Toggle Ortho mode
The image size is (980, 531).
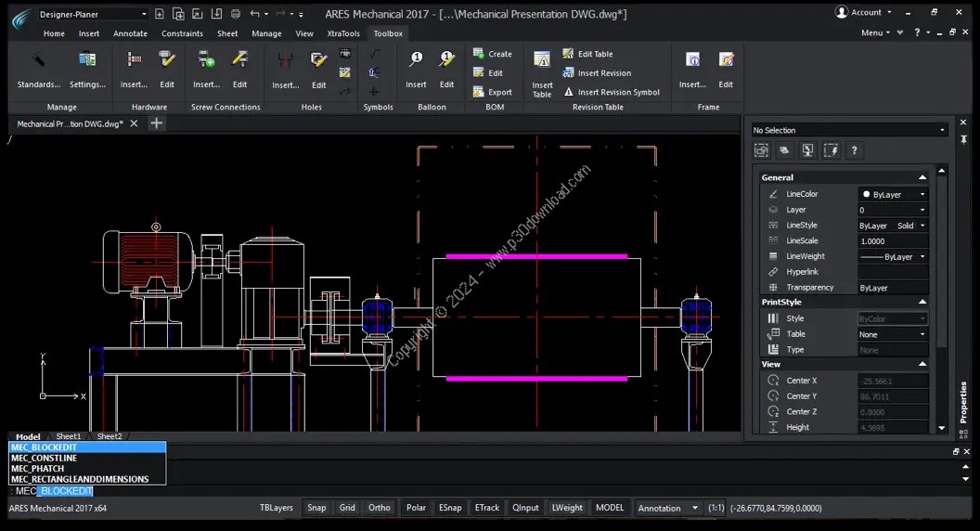coord(380,508)
